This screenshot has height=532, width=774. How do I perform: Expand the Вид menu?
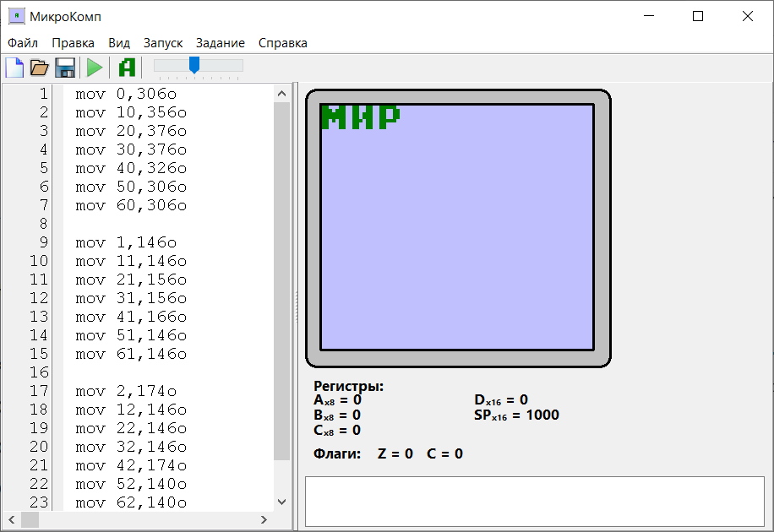coord(119,43)
